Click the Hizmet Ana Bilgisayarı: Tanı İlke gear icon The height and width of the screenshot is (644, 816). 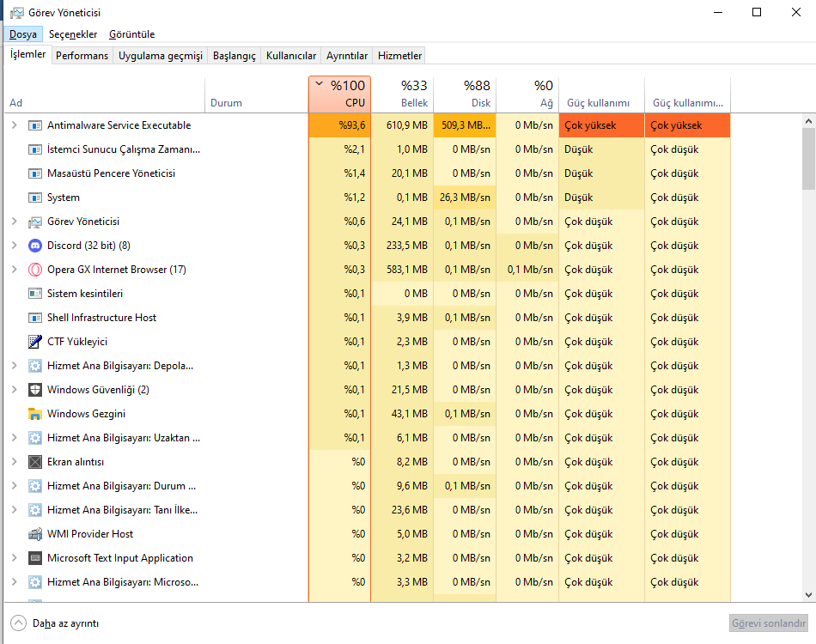35,510
